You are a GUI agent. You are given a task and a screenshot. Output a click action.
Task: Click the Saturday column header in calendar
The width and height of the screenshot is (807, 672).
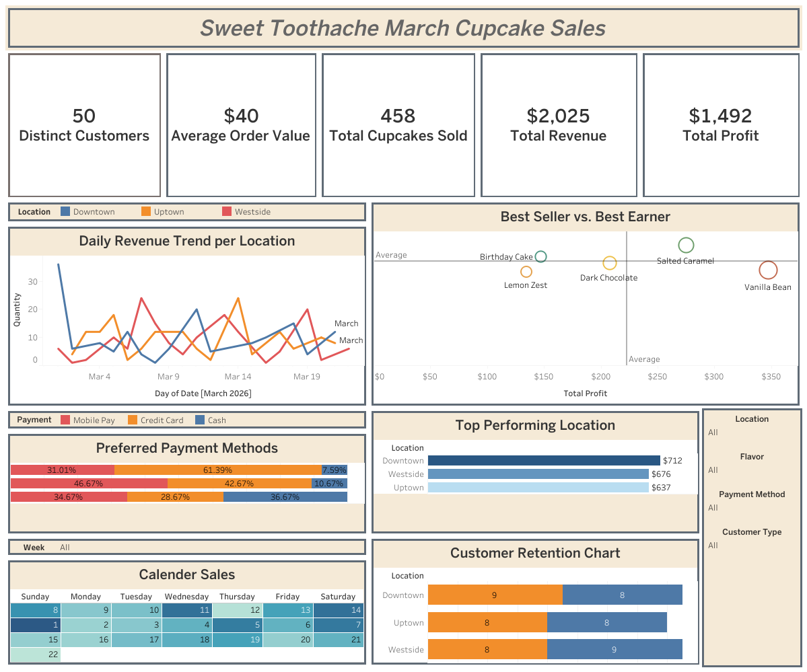[x=338, y=597]
